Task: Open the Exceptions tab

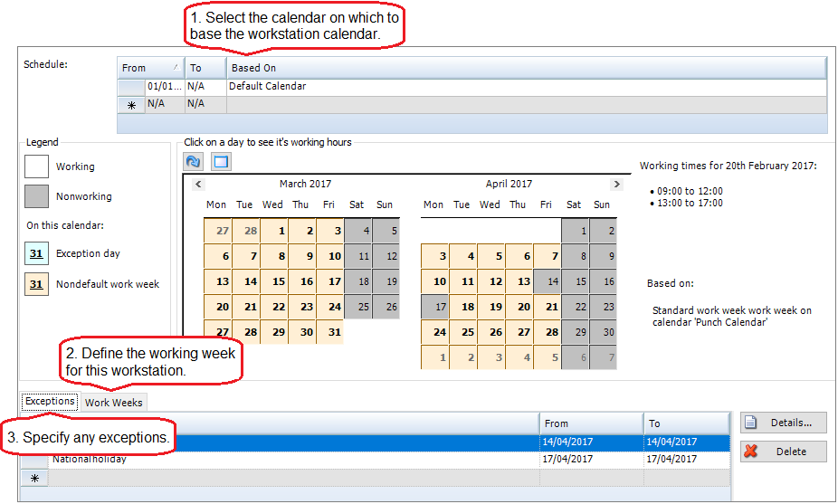Action: 50,402
